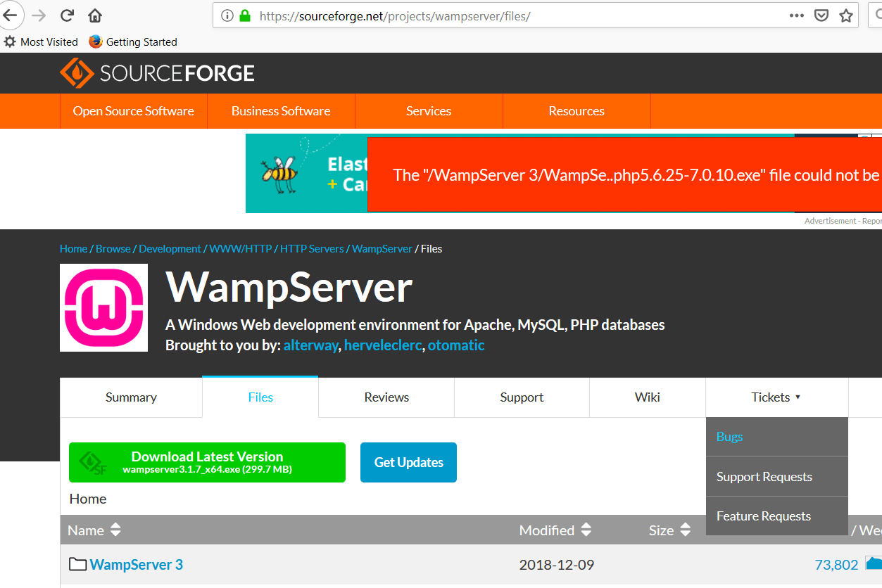Screen dimensions: 882x588
Task: Bookmark this page with the star
Action: pyautogui.click(x=845, y=15)
